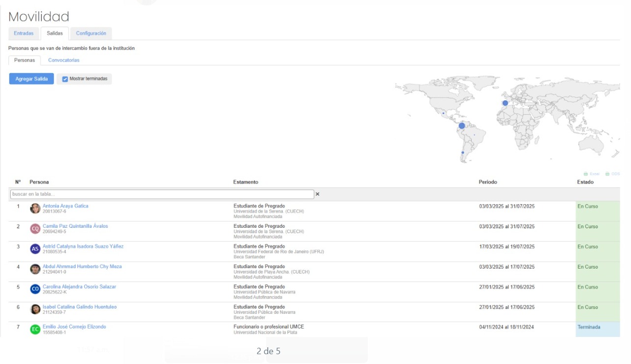The width and height of the screenshot is (631, 364).
Task: Click Antonia Araya Gatica's profile photo
Action: tap(35, 209)
